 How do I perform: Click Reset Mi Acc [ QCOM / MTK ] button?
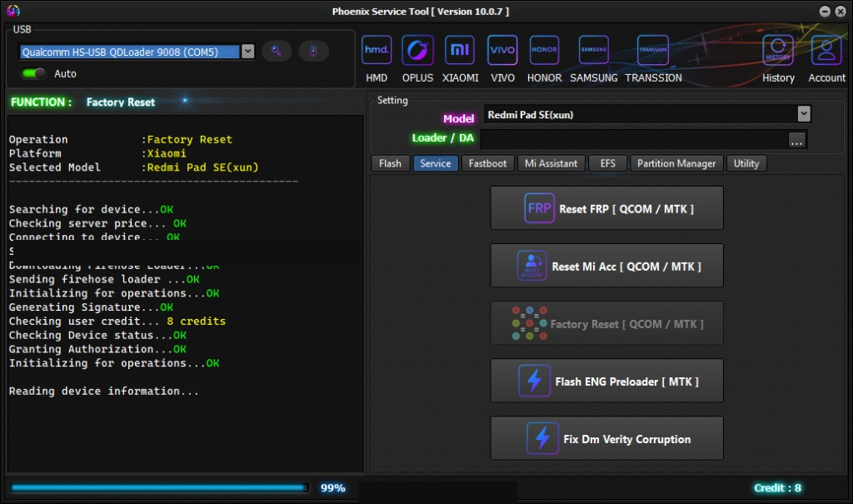pos(606,266)
